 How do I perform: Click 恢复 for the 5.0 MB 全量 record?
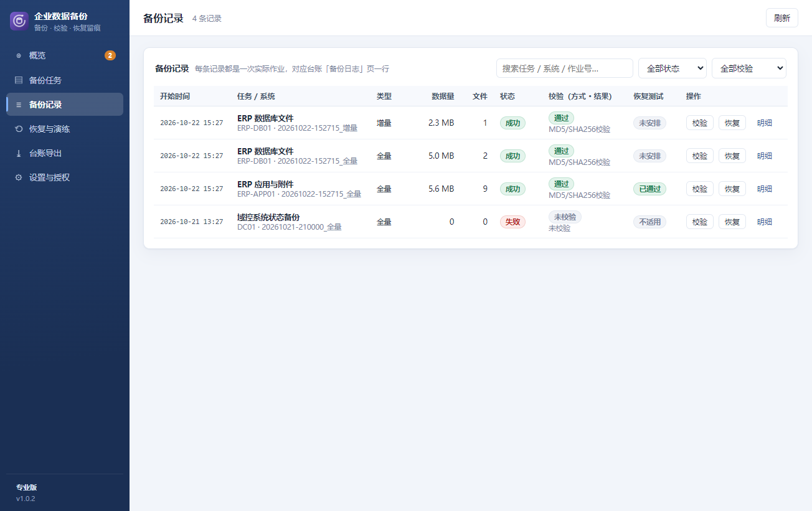(732, 156)
